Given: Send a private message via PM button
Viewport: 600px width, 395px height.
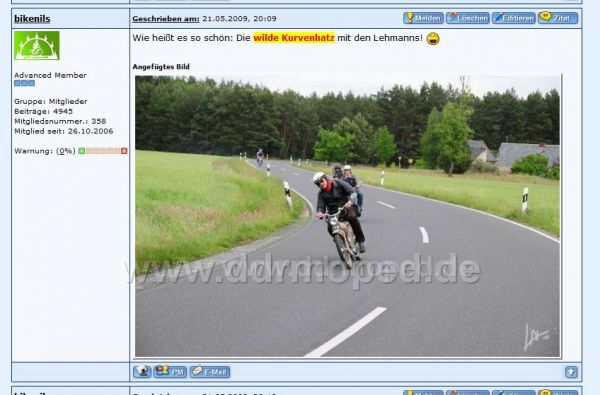Looking at the screenshot, I should [170, 371].
